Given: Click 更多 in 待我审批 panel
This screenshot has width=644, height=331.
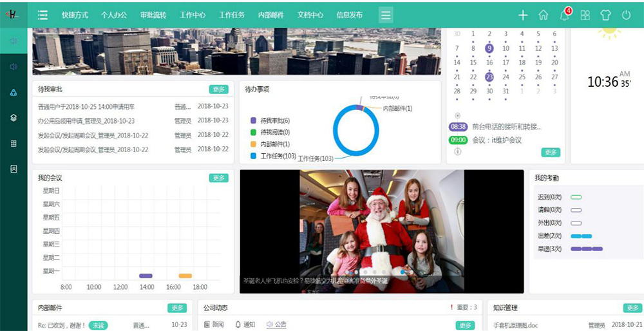Looking at the screenshot, I should [219, 89].
